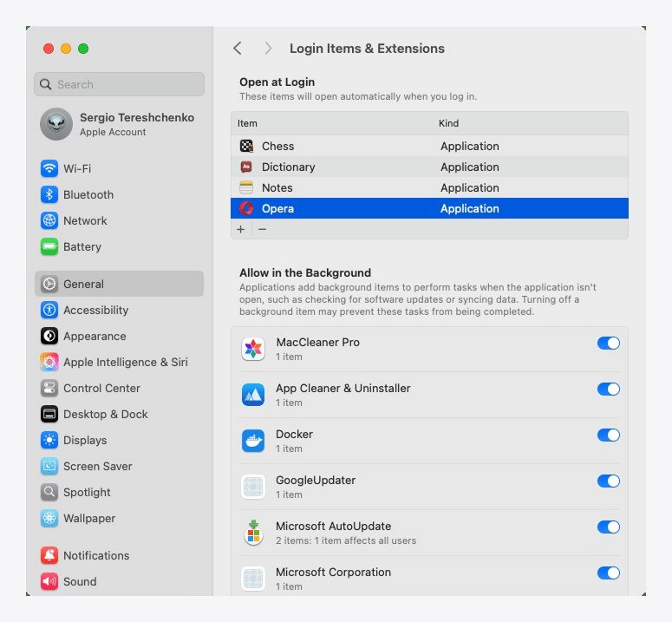Click the GoogleUpdater item name
This screenshot has height=622, width=672.
coord(316,480)
